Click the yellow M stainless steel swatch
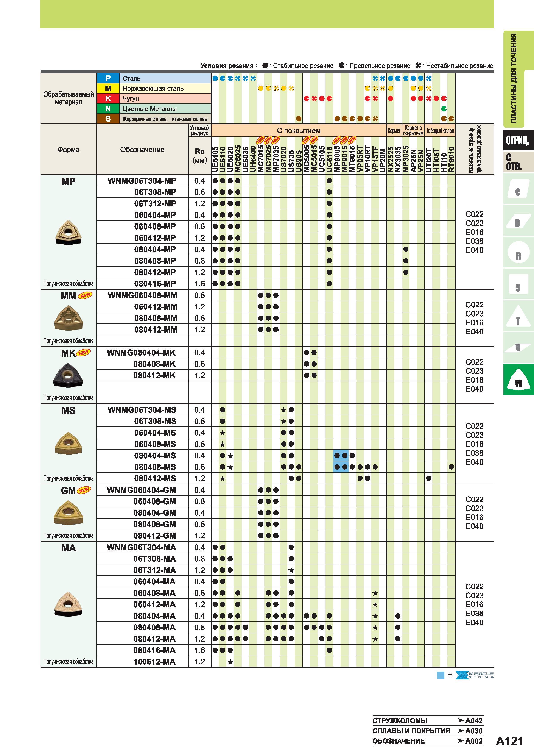This screenshot has height=756, width=534. tap(108, 88)
